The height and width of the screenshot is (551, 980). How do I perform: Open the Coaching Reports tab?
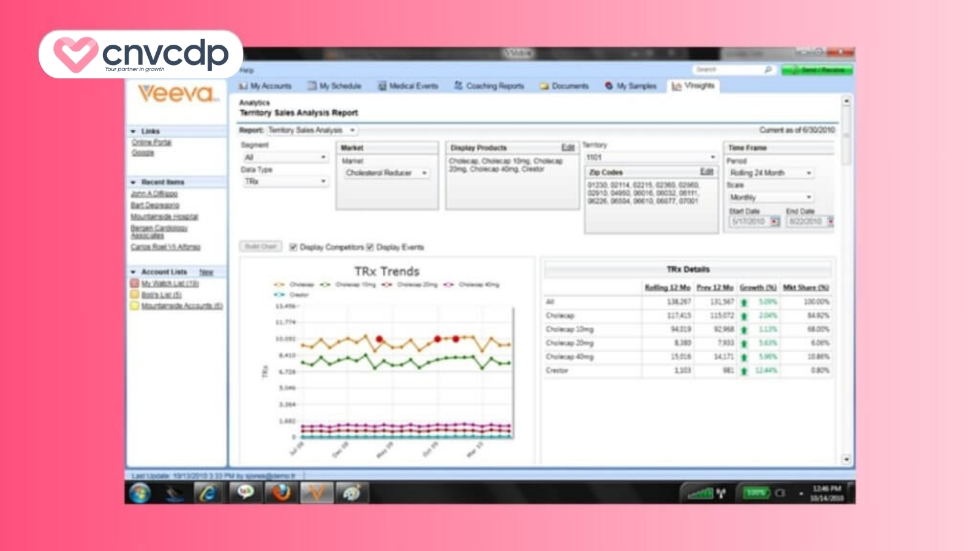click(489, 86)
